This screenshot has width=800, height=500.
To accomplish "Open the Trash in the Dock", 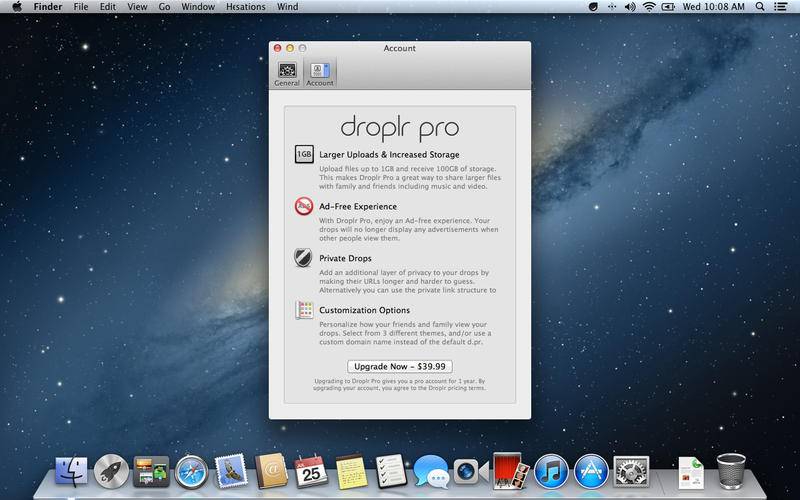I will click(732, 470).
